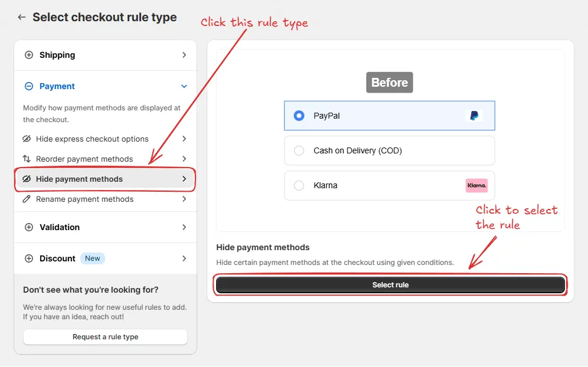Click Request a rule type
Screen dimensions: 588x367
click(105, 337)
